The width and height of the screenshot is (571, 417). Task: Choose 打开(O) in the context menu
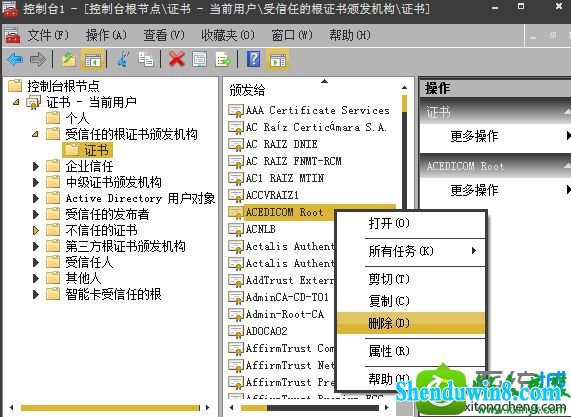click(x=411, y=223)
